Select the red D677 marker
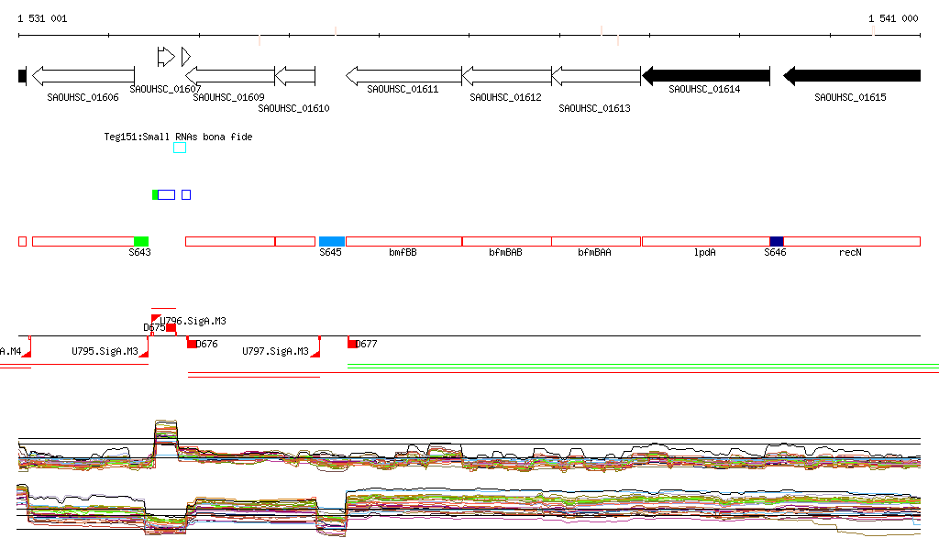Image resolution: width=939 pixels, height=560 pixels. click(352, 344)
